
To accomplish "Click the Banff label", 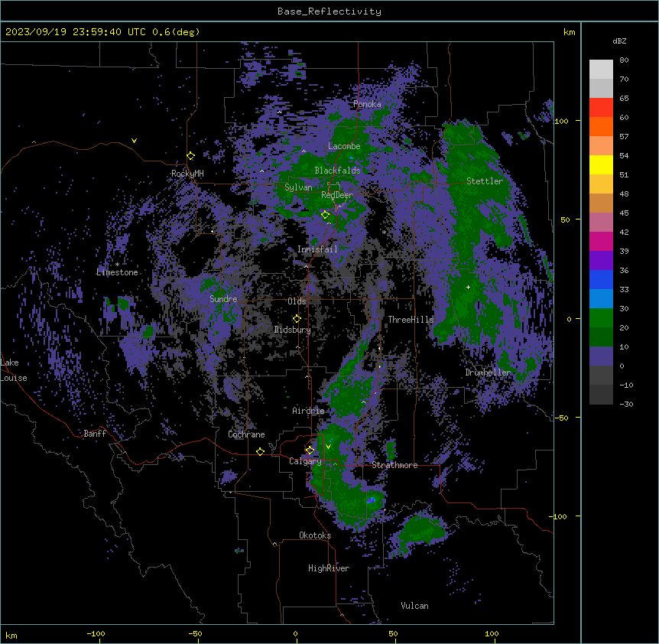I will click(95, 434).
